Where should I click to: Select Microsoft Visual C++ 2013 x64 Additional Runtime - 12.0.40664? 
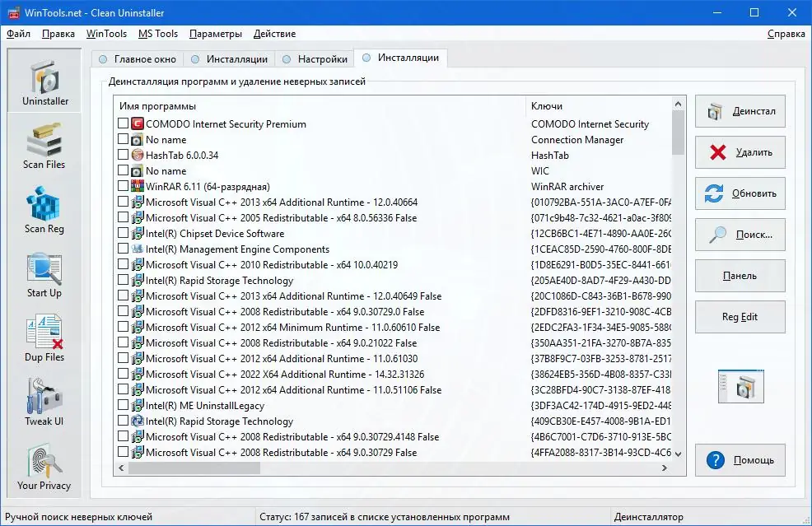[x=394, y=202]
